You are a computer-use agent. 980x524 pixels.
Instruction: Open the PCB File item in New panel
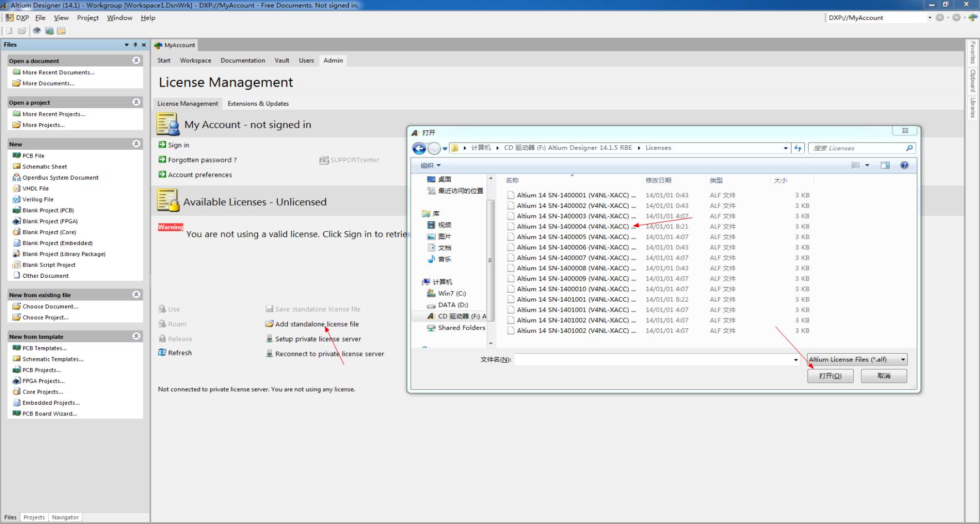(33, 155)
